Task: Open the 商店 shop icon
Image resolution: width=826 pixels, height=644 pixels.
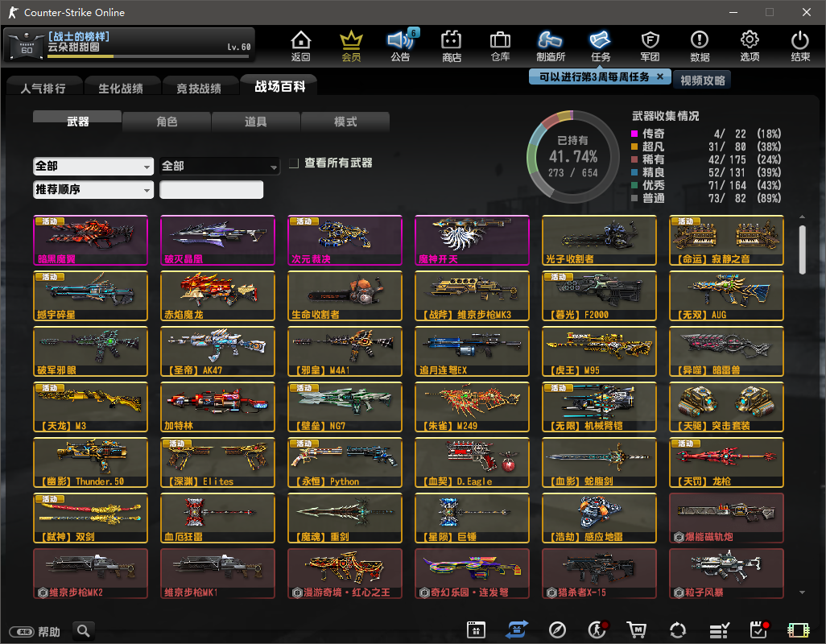Action: click(452, 46)
